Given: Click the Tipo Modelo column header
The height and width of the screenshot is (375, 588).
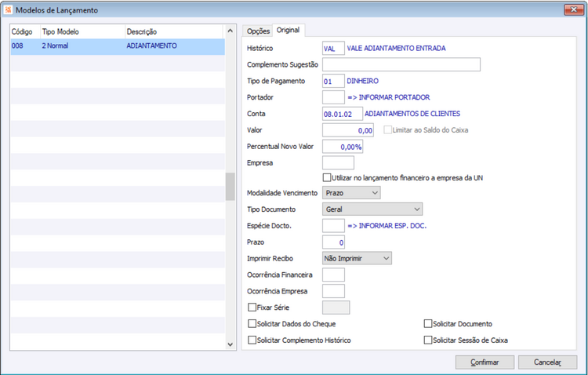Looking at the screenshot, I should pos(82,31).
